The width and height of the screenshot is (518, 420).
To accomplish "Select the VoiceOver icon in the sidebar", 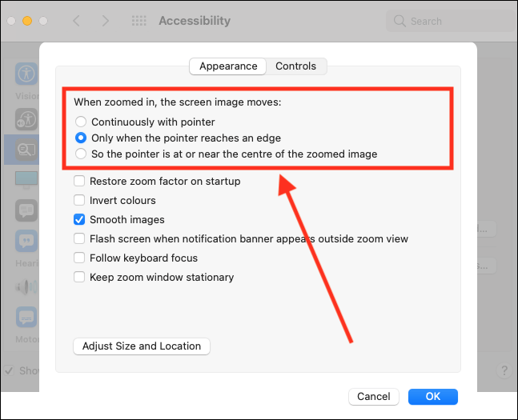I will (x=26, y=120).
